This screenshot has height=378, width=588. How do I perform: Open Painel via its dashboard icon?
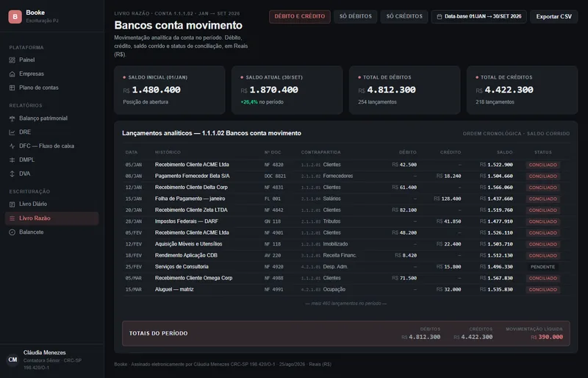12,60
